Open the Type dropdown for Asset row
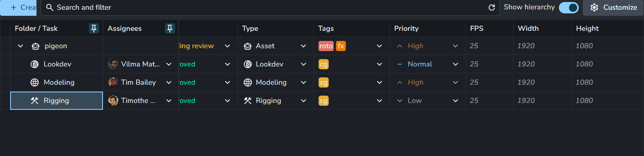 pyautogui.click(x=304, y=46)
